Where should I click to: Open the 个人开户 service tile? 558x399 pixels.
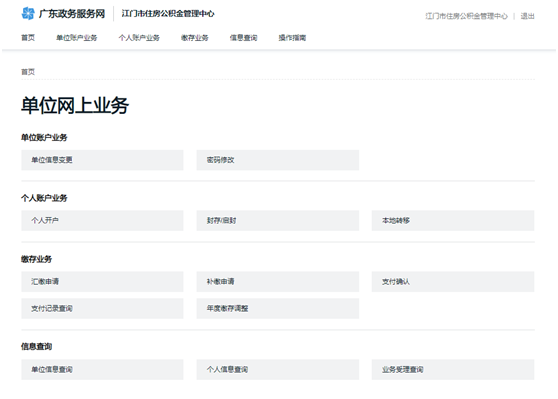[x=102, y=220]
